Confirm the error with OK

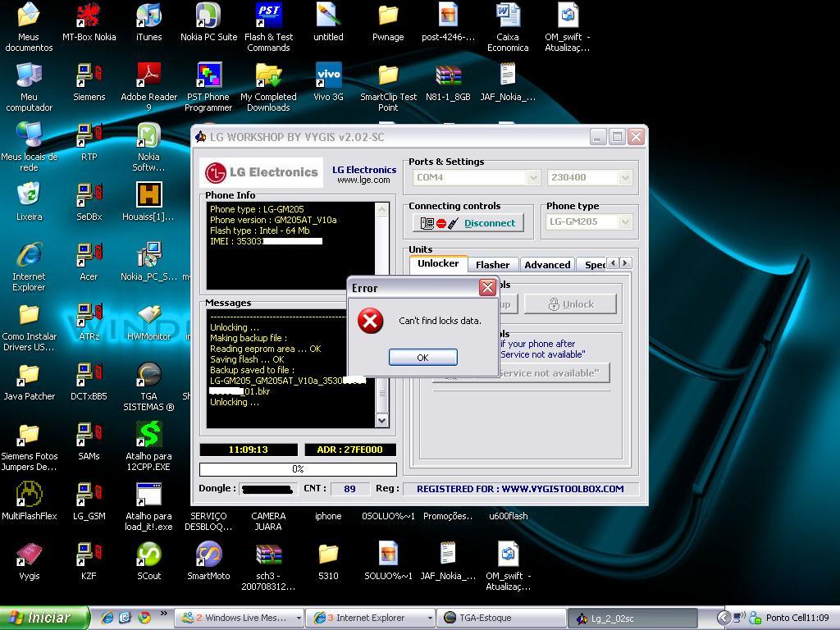[422, 358]
